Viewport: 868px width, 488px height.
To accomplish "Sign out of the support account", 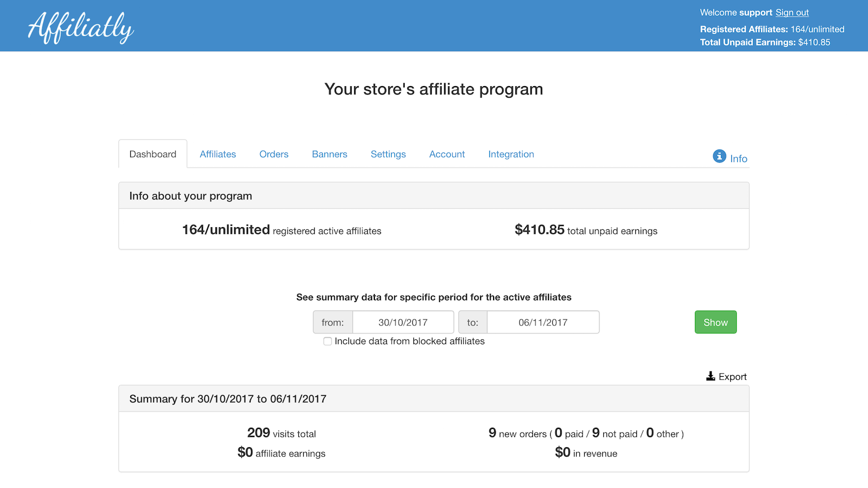I will point(792,12).
